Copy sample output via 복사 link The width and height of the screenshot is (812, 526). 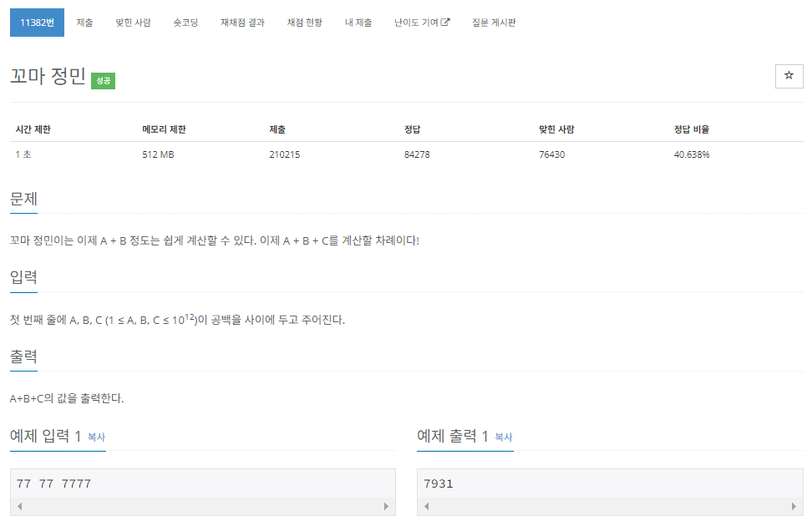(x=504, y=437)
